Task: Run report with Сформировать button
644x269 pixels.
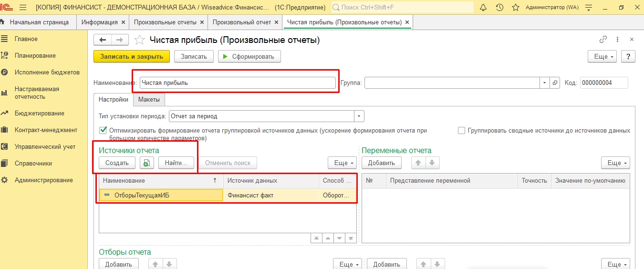Action: 249,56
